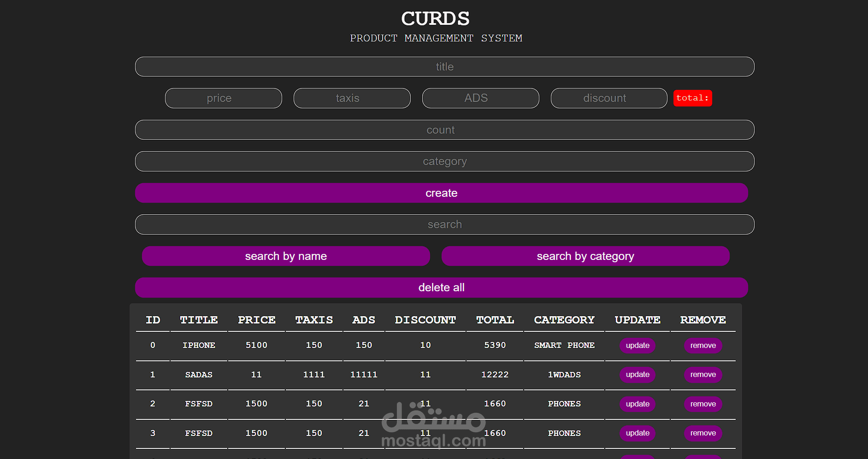
Task: Click search by category
Action: pyautogui.click(x=585, y=256)
